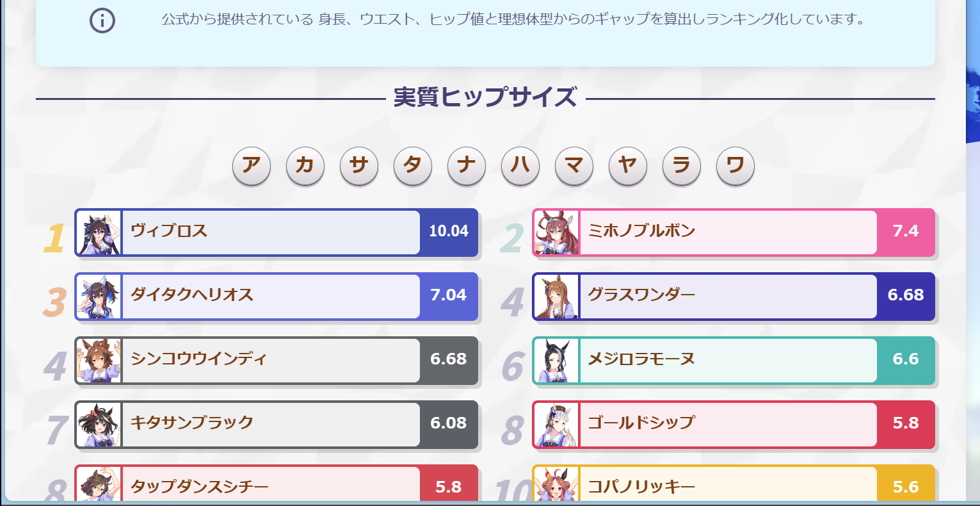Screen dimensions: 980x506
Task: Click コパノリッキー score value 5.6
Action: (x=906, y=487)
